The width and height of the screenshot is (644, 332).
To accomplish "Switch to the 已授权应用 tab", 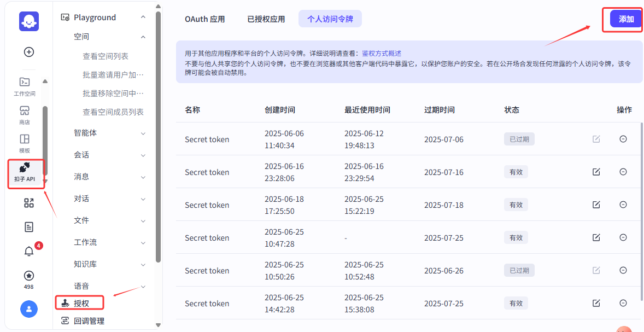I will [x=266, y=19].
